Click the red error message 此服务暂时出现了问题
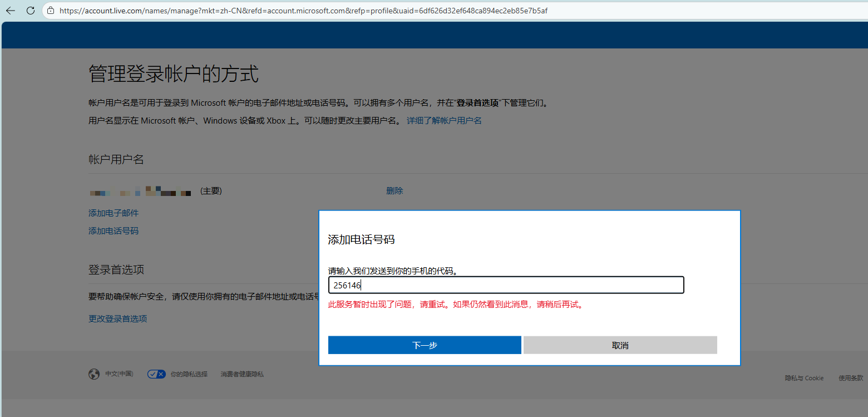This screenshot has height=417, width=868. tap(456, 305)
